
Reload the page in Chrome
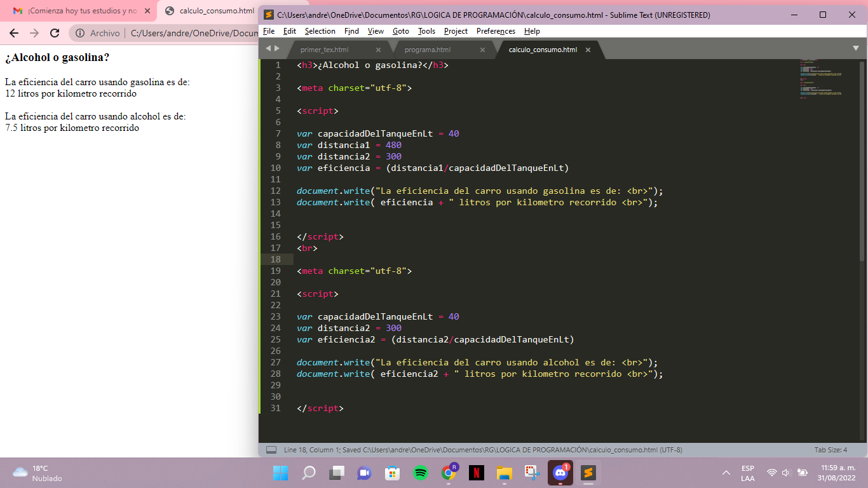click(55, 33)
